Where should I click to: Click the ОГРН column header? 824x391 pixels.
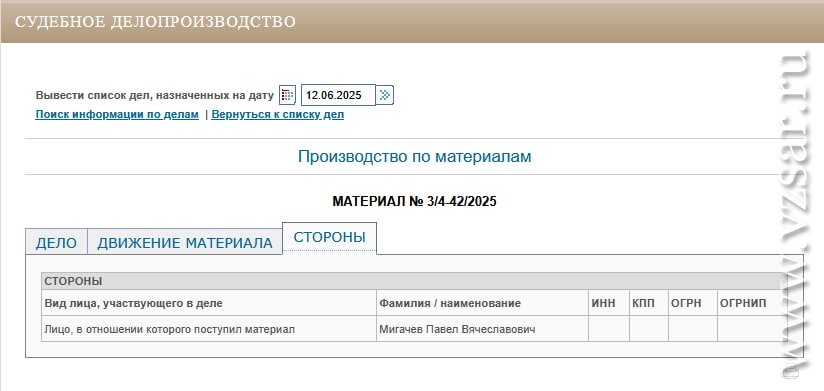click(693, 303)
